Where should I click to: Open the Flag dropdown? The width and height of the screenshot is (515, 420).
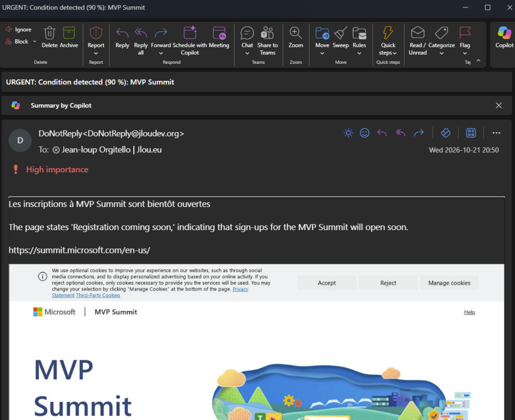pyautogui.click(x=465, y=53)
